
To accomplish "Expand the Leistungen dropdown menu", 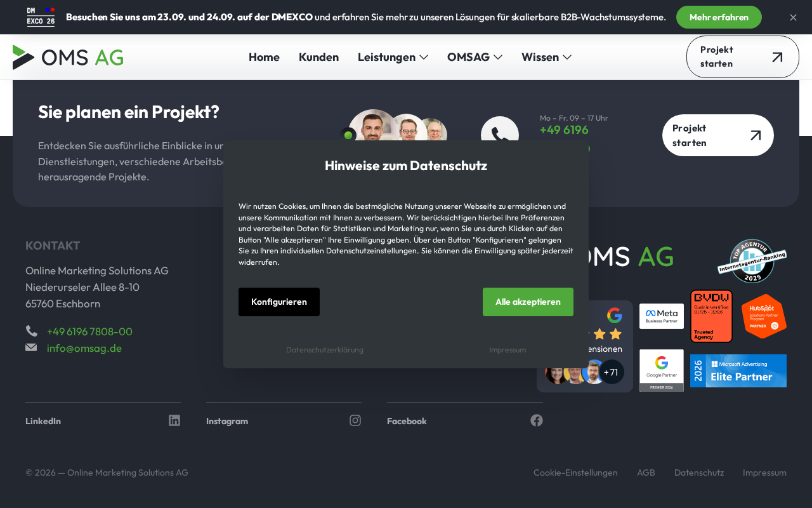I will click(393, 57).
